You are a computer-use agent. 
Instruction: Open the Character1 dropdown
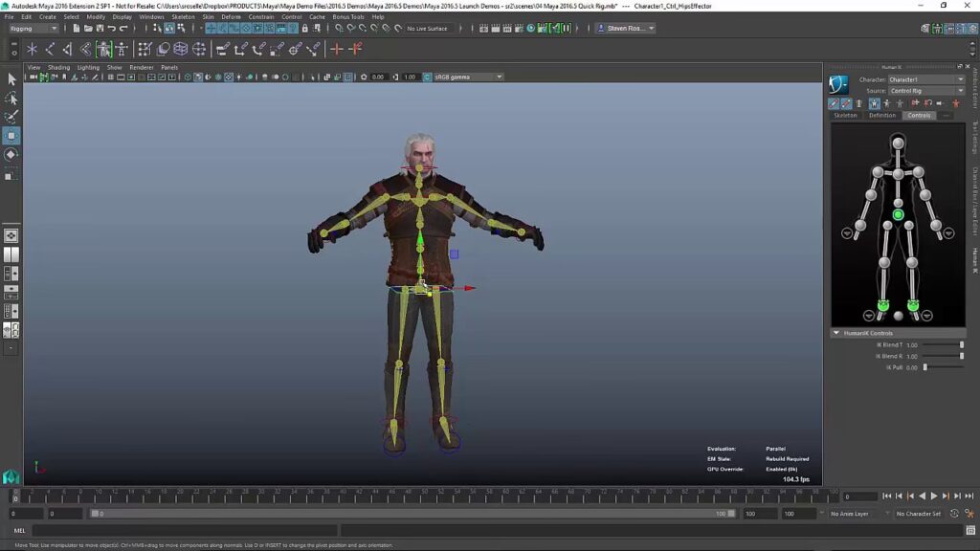926,79
